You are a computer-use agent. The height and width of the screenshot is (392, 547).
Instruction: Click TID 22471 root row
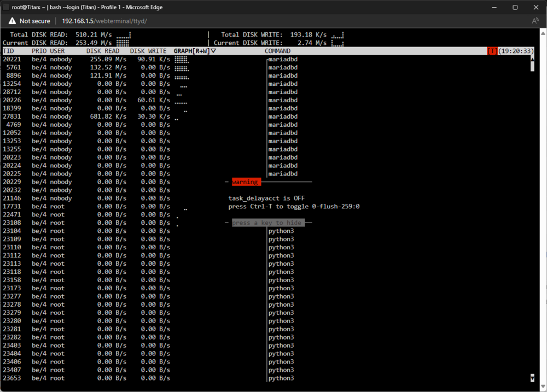(x=86, y=214)
